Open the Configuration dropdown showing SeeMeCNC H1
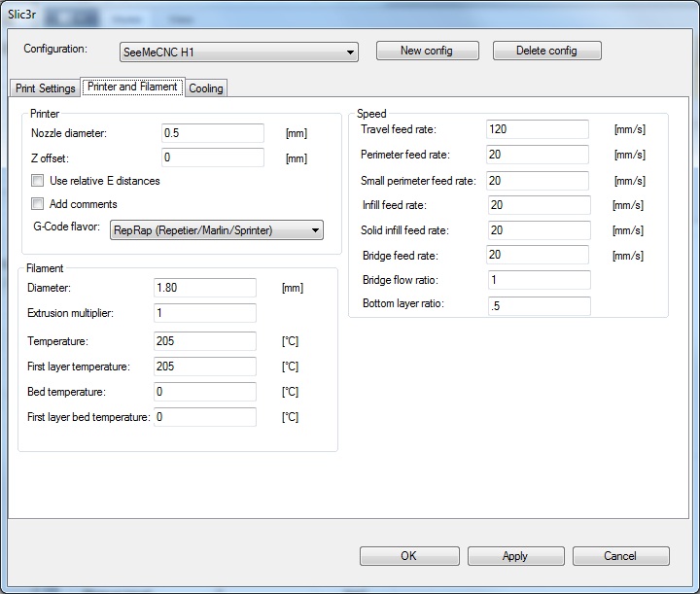 [238, 52]
